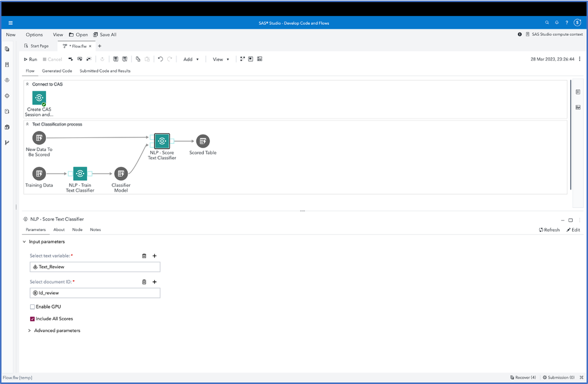The width and height of the screenshot is (588, 384).
Task: Select the NLP - Score Text Classifier node
Action: (x=162, y=141)
